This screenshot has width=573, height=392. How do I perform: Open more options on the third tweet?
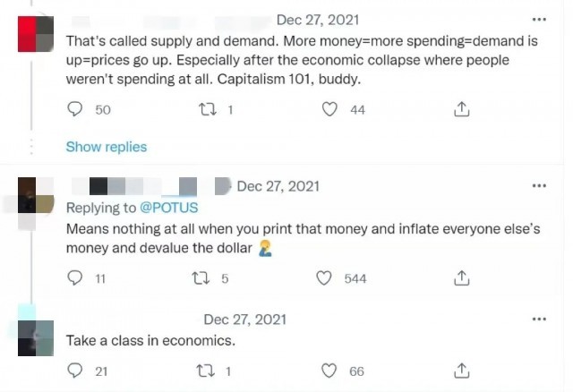(539, 320)
